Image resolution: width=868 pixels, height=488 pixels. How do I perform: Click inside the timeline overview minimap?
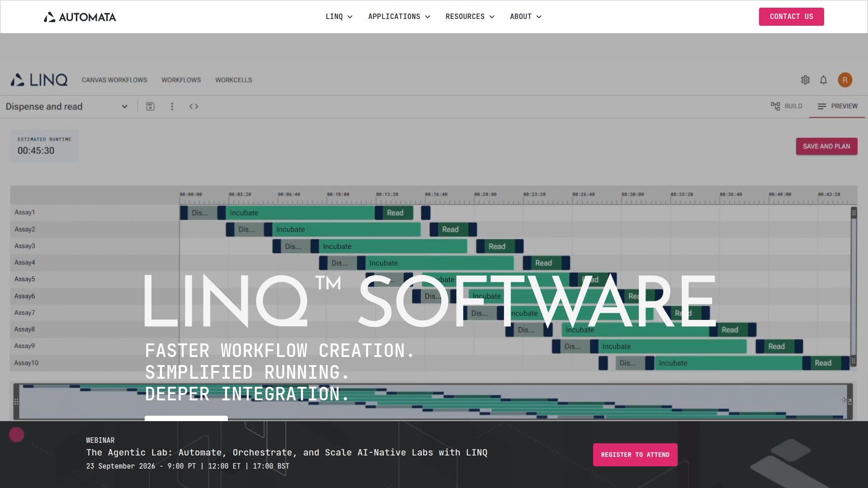433,401
